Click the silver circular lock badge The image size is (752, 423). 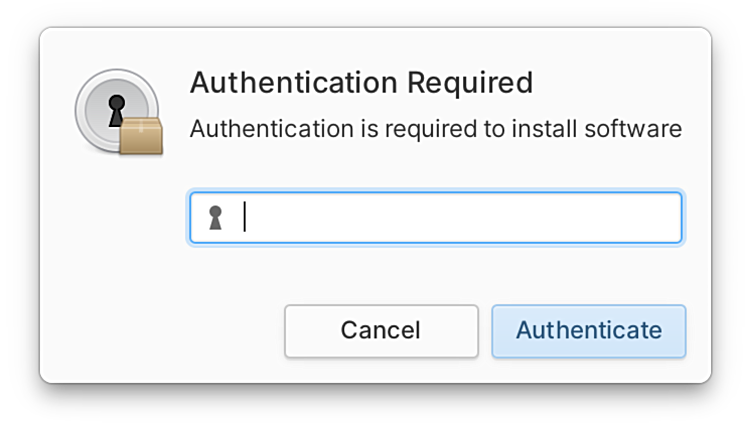pos(117,110)
